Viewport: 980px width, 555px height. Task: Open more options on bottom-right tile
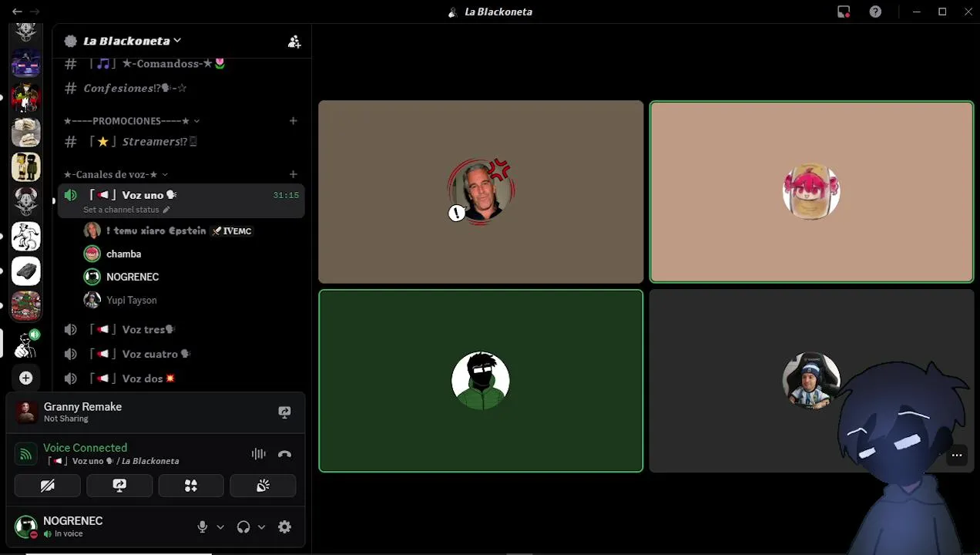[956, 455]
